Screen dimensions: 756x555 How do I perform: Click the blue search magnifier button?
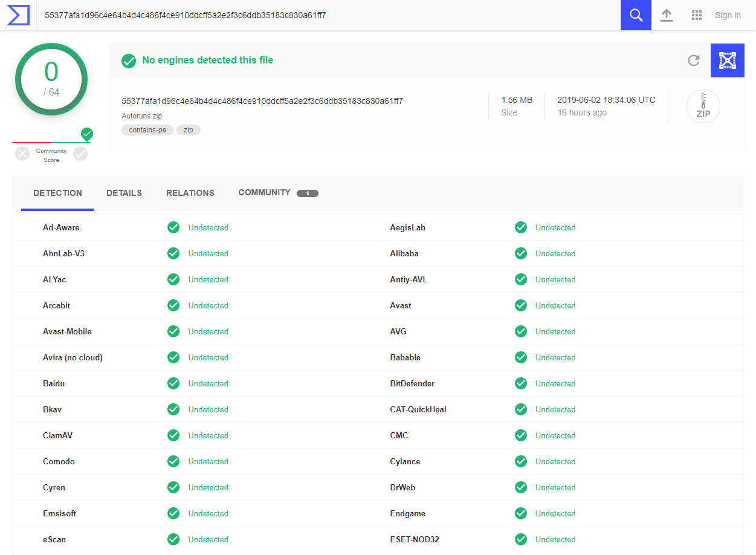coord(636,15)
